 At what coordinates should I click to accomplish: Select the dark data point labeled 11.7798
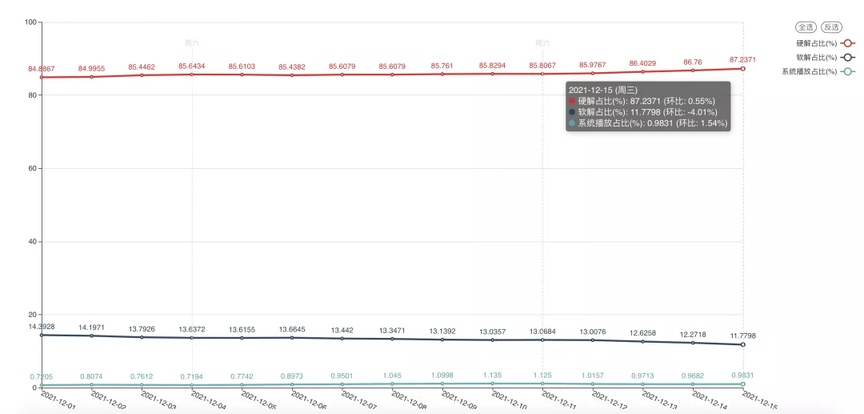[743, 345]
